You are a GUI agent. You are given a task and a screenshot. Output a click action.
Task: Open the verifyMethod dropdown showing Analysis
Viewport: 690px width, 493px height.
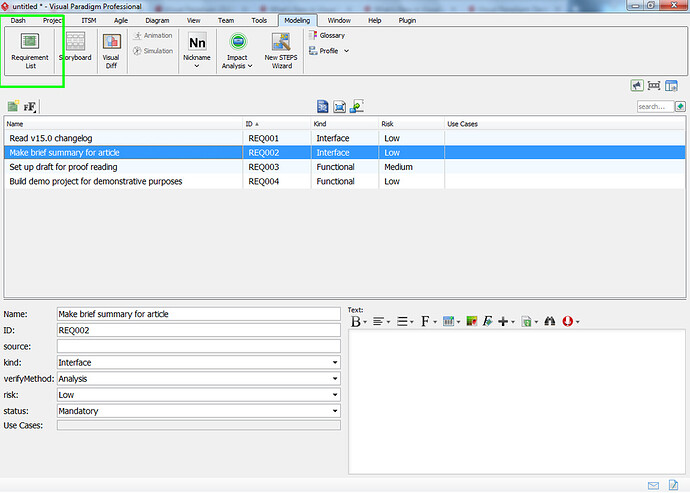198,379
